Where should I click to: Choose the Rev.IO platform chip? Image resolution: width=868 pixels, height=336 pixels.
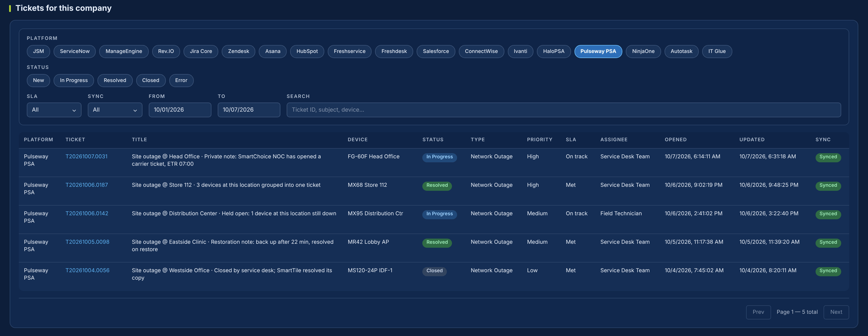(x=166, y=51)
